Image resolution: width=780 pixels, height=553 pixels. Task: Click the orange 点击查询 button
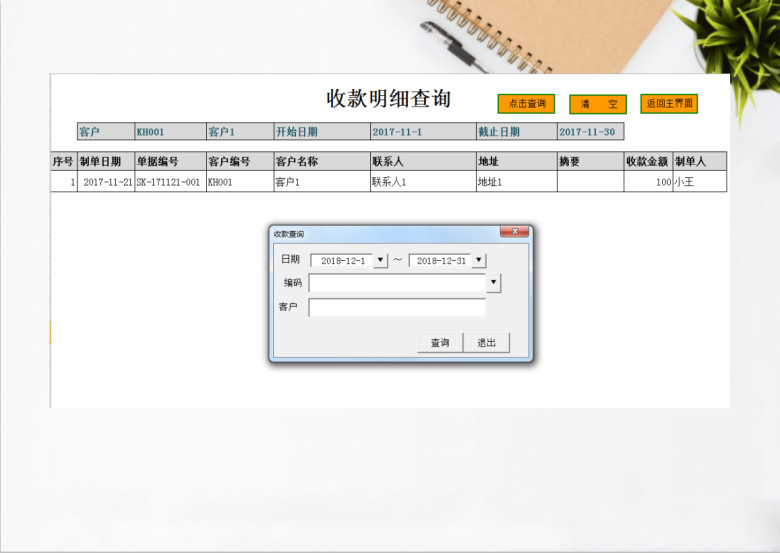click(x=526, y=104)
